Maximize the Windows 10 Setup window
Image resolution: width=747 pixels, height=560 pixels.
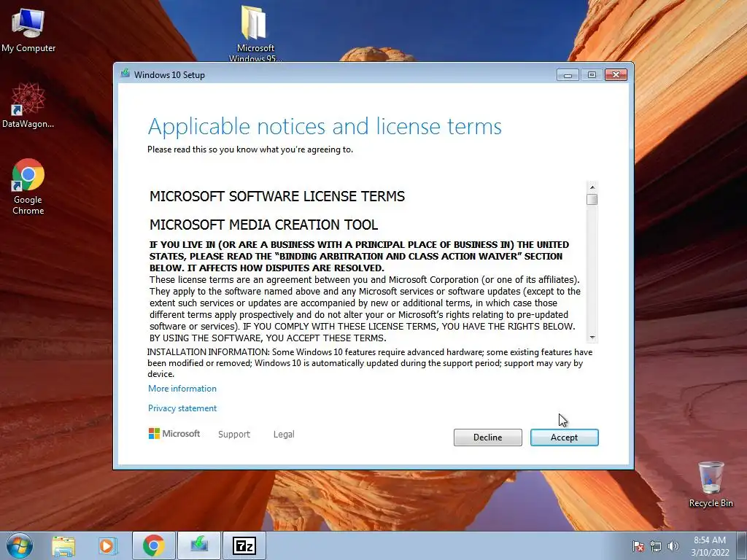tap(592, 75)
